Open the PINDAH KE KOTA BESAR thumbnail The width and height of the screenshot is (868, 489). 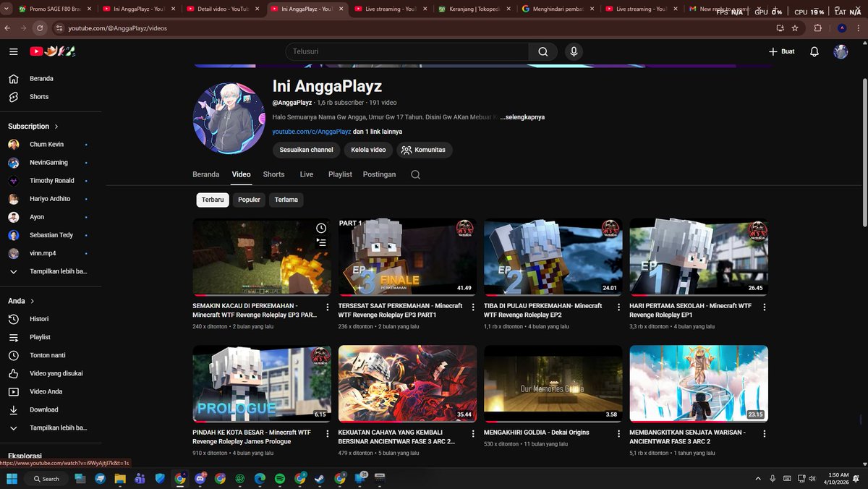coord(261,383)
